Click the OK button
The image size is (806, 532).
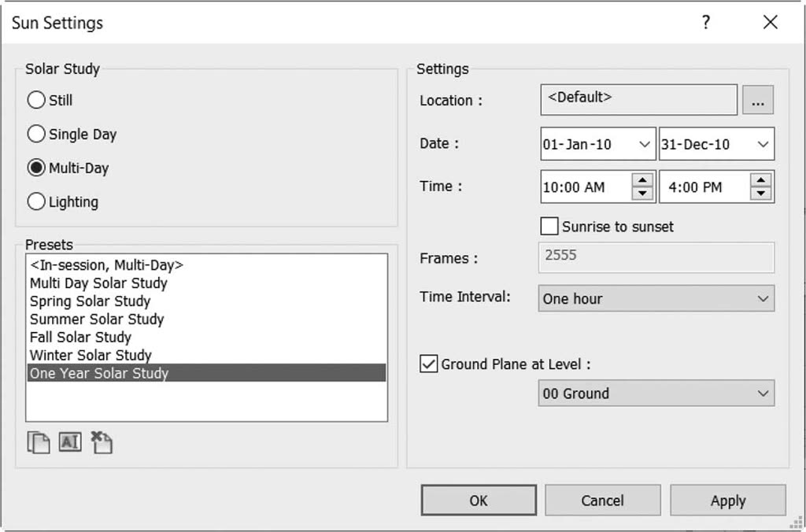pos(479,501)
